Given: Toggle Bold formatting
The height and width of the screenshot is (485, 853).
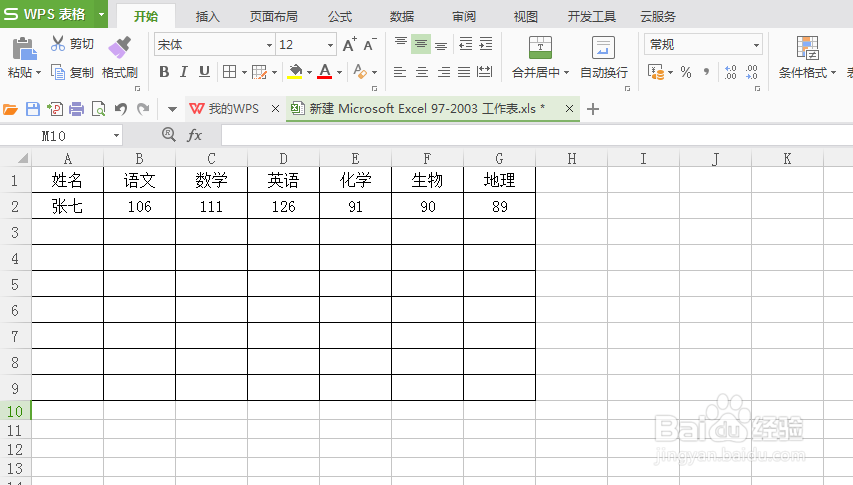Looking at the screenshot, I should click(x=164, y=72).
